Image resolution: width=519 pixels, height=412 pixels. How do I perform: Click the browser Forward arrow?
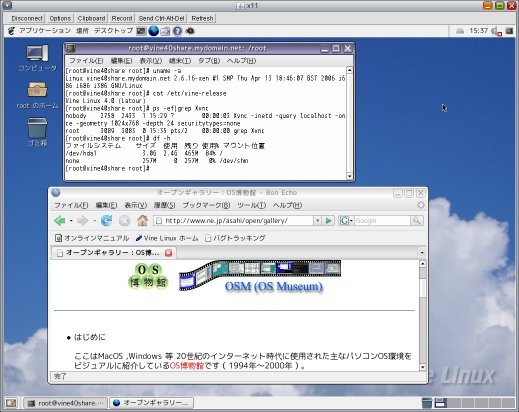83,220
